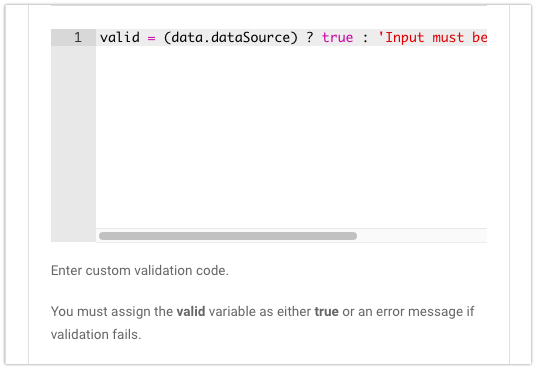Click the red word Input in the string

click(405, 37)
